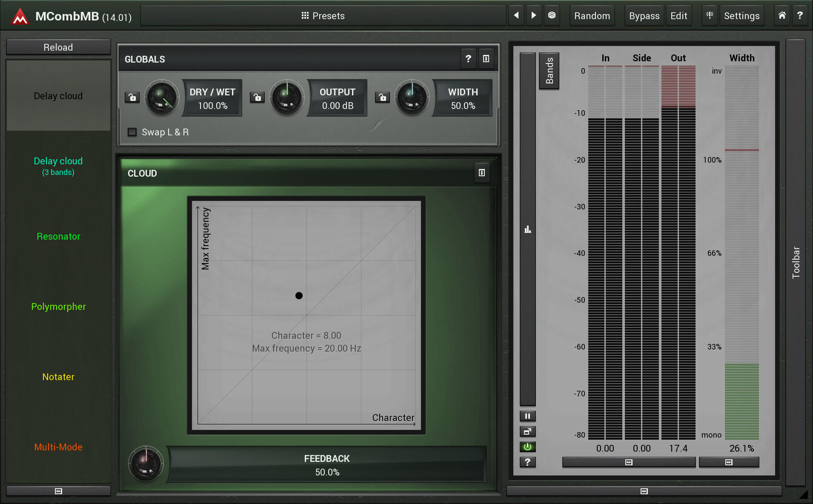
Task: Click the Reload button
Action: [x=58, y=47]
